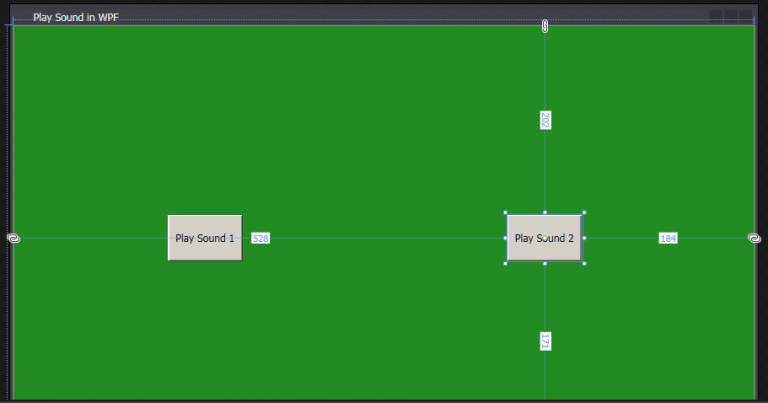Click top-right resize handle of Play Sound 2
The image size is (768, 403).
(584, 213)
